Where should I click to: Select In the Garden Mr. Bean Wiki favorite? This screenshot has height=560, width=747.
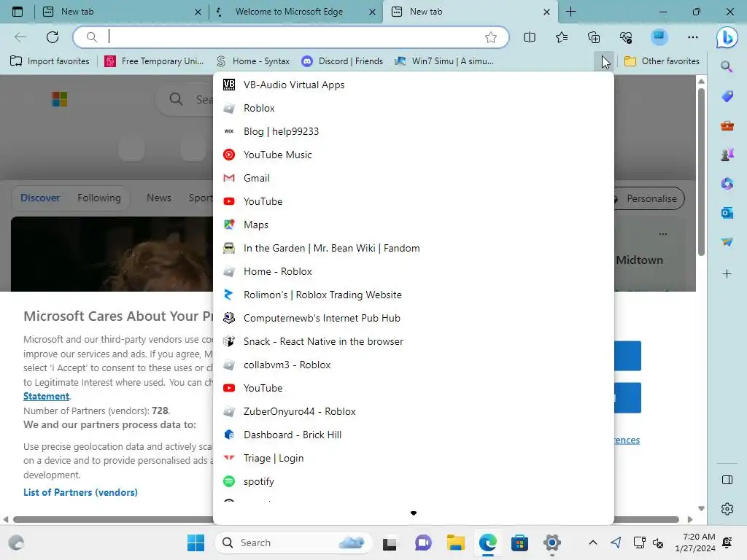[x=414, y=248]
